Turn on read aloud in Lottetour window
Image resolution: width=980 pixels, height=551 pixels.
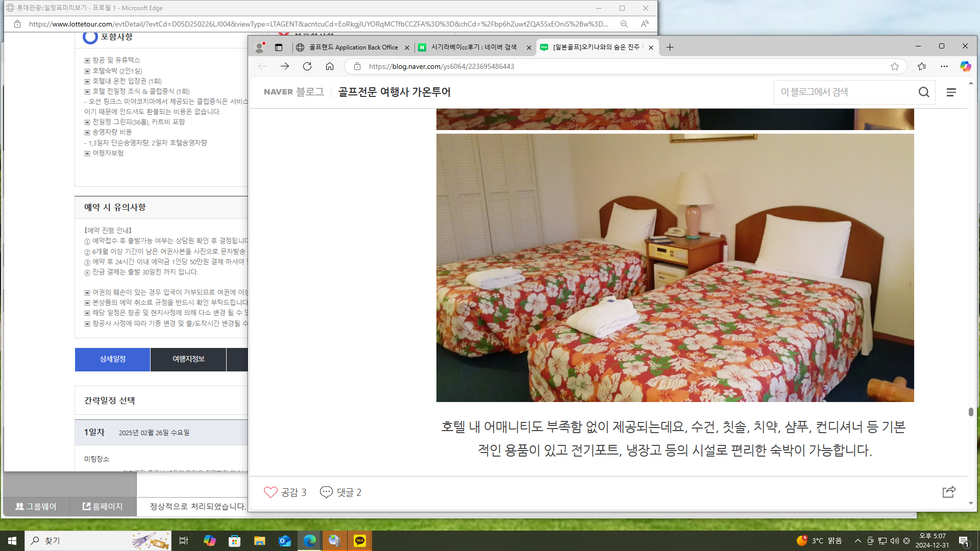[645, 24]
